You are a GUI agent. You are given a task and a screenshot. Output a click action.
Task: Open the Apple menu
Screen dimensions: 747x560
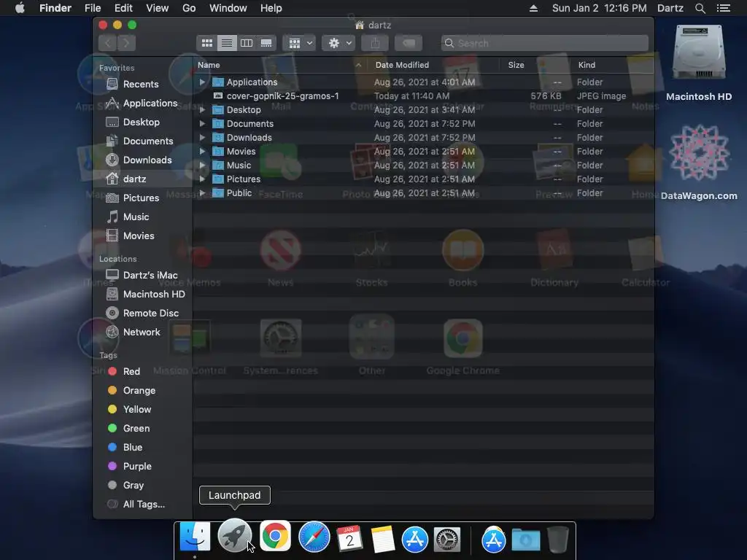20,8
